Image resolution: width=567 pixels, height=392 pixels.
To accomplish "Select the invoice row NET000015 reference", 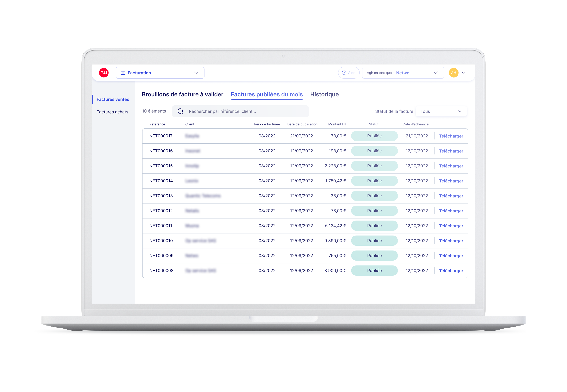I will pyautogui.click(x=161, y=166).
